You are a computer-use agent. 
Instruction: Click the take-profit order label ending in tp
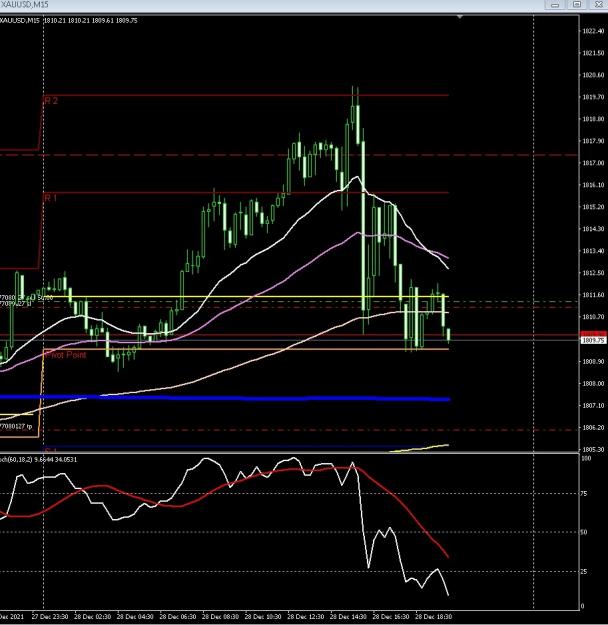tap(16, 426)
